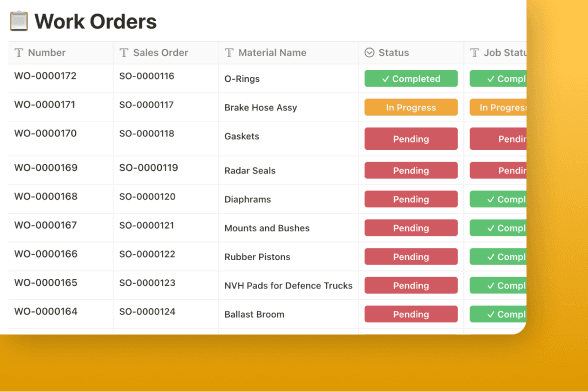Click the text-type icon in Sales Order header

tap(124, 53)
